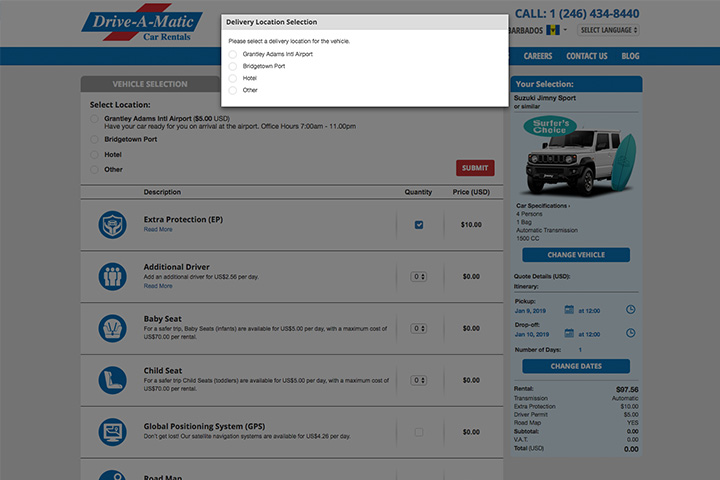Open the Careers menu item
This screenshot has height=480, width=720.
[538, 56]
